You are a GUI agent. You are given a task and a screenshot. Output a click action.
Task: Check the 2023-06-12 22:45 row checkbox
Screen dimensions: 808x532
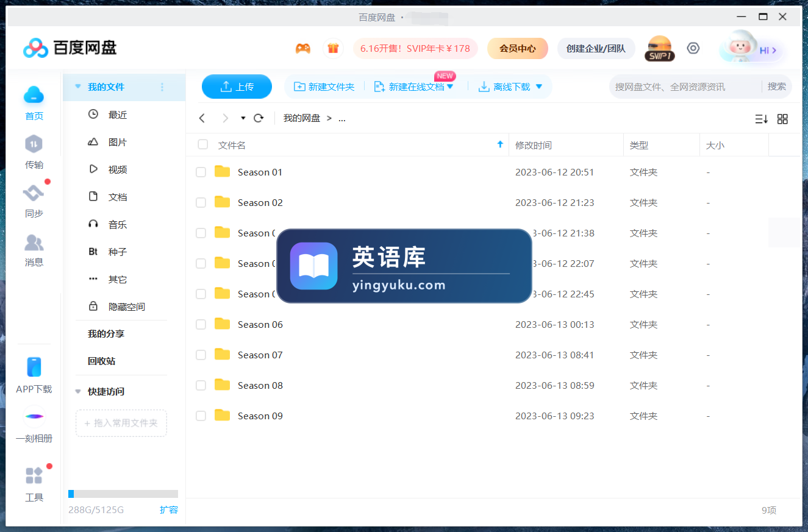tap(201, 294)
